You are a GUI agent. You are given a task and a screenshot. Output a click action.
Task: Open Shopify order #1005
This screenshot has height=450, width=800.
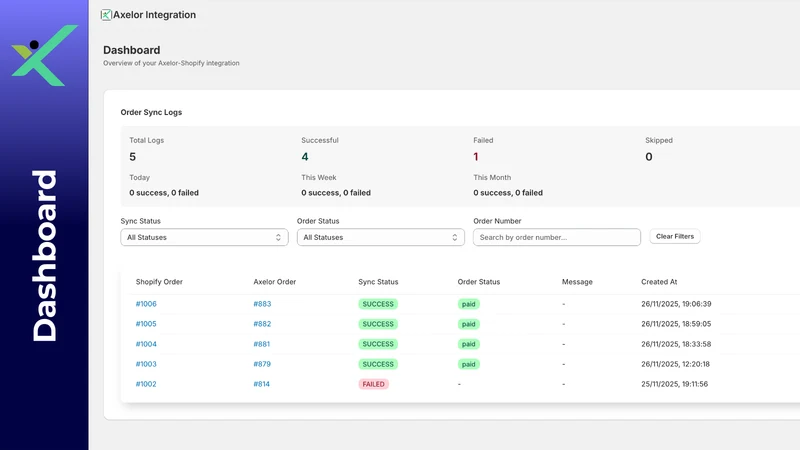[146, 324]
